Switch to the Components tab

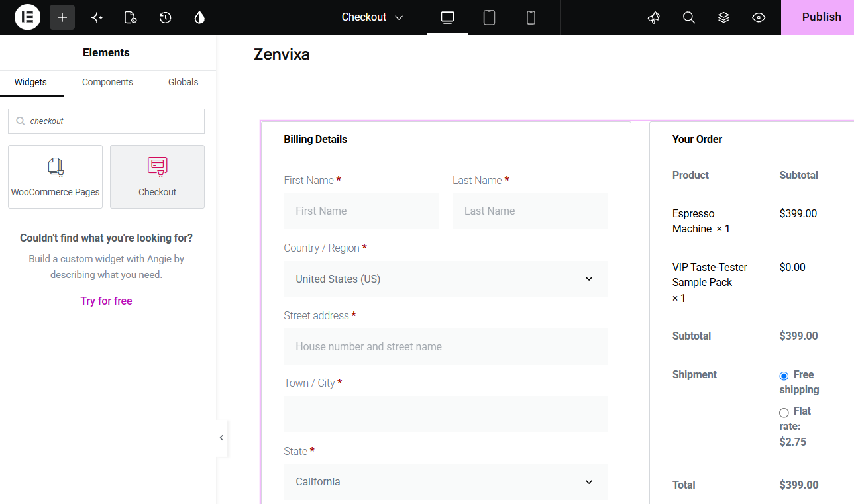coord(107,83)
